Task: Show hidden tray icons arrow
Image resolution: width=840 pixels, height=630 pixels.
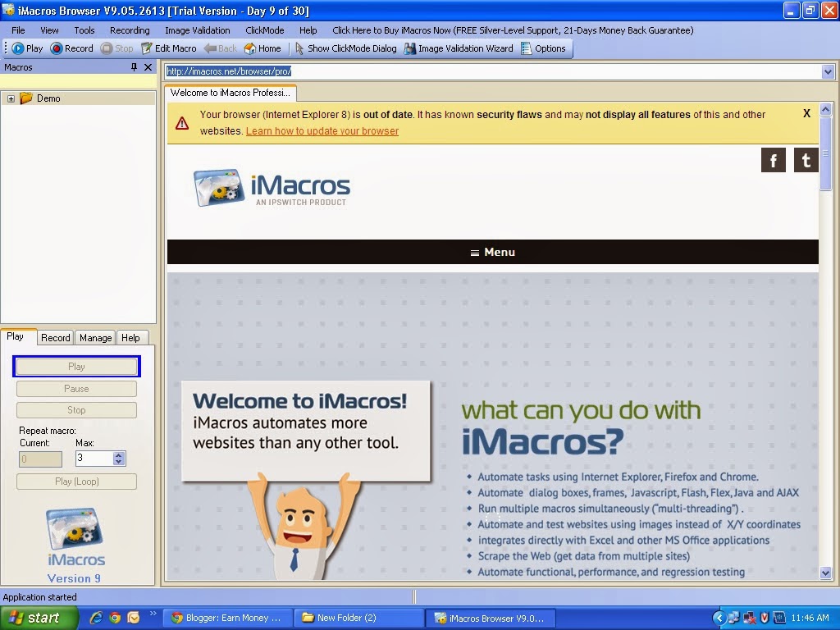Action: [x=719, y=618]
